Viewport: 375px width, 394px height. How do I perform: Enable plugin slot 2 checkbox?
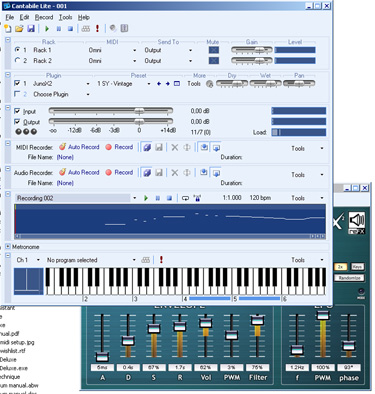pyautogui.click(x=17, y=94)
